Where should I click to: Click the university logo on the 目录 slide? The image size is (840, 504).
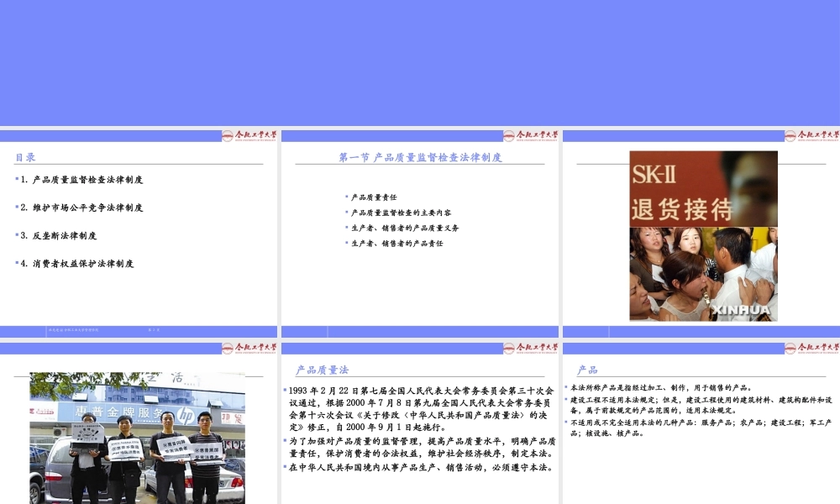click(x=249, y=136)
